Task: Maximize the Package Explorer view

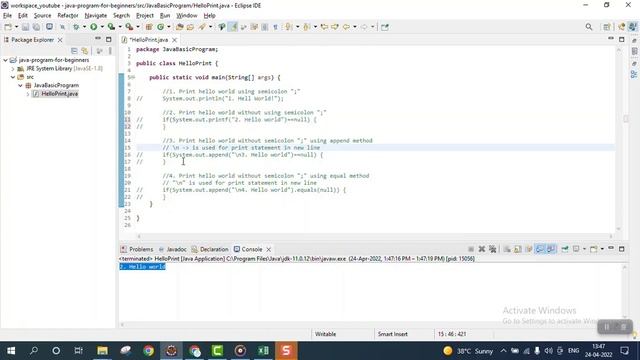Action: coord(109,40)
